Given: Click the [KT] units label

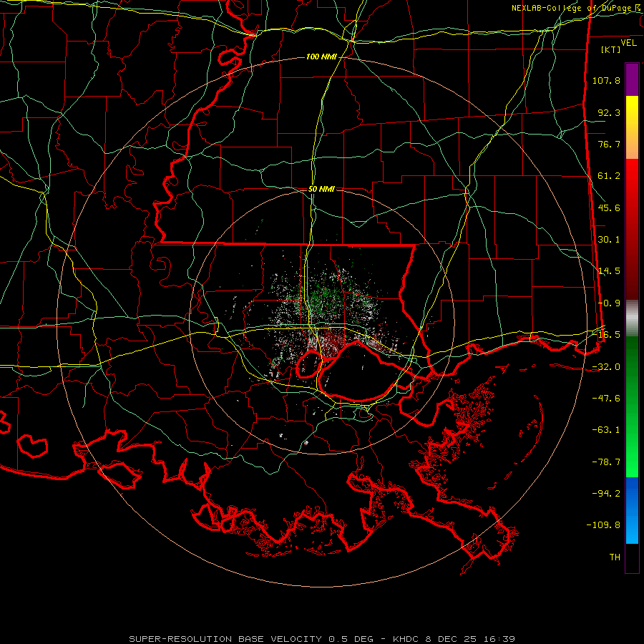Looking at the screenshot, I should click(611, 49).
